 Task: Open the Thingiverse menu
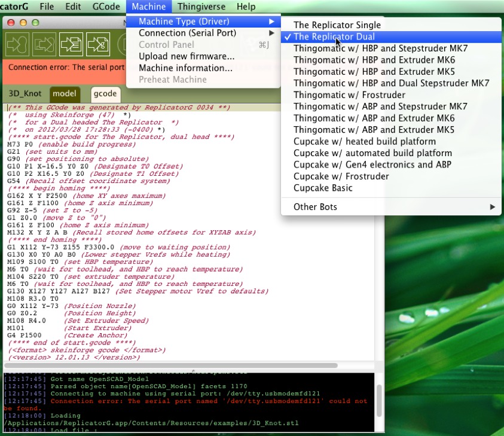pyautogui.click(x=201, y=7)
